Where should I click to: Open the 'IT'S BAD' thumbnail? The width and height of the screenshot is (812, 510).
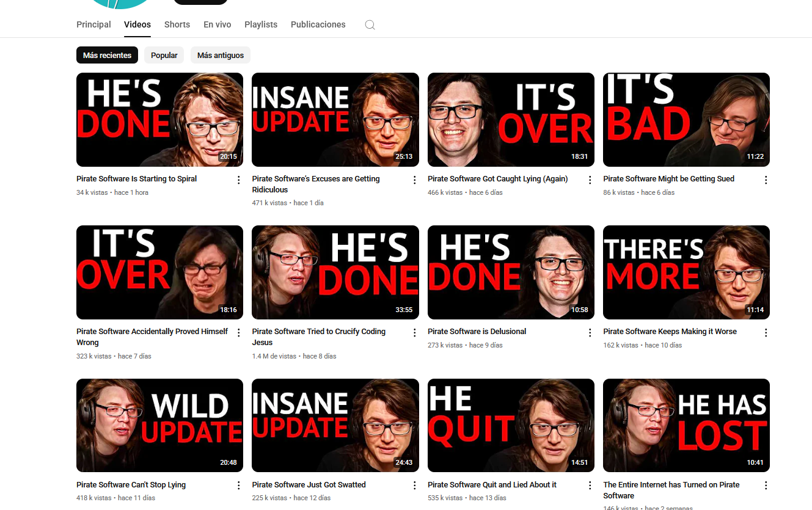tap(686, 120)
